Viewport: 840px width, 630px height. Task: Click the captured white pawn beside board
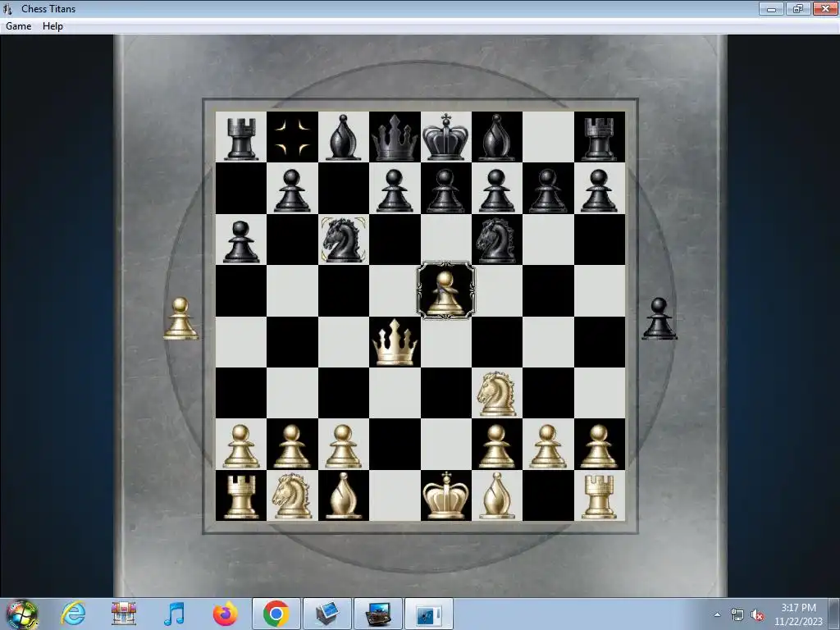tap(180, 319)
